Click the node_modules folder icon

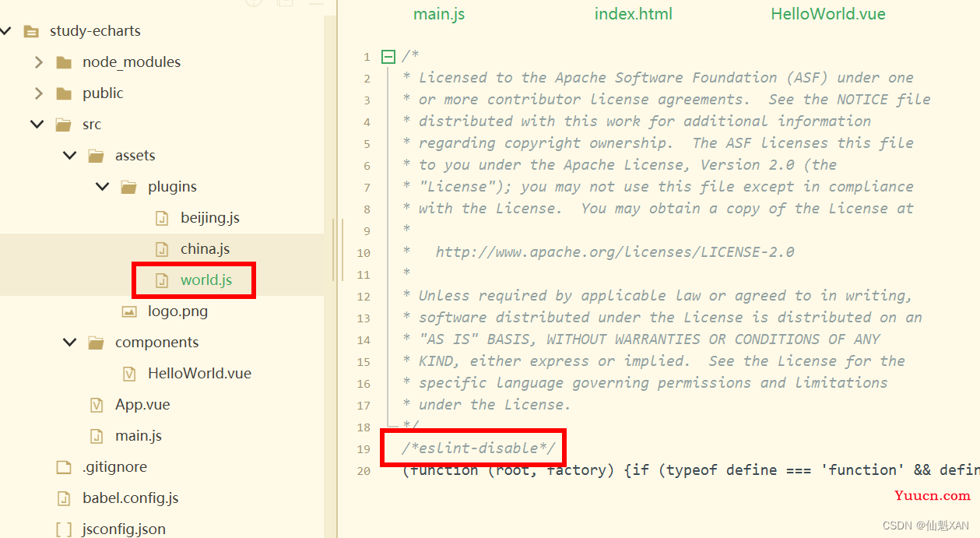tap(64, 63)
